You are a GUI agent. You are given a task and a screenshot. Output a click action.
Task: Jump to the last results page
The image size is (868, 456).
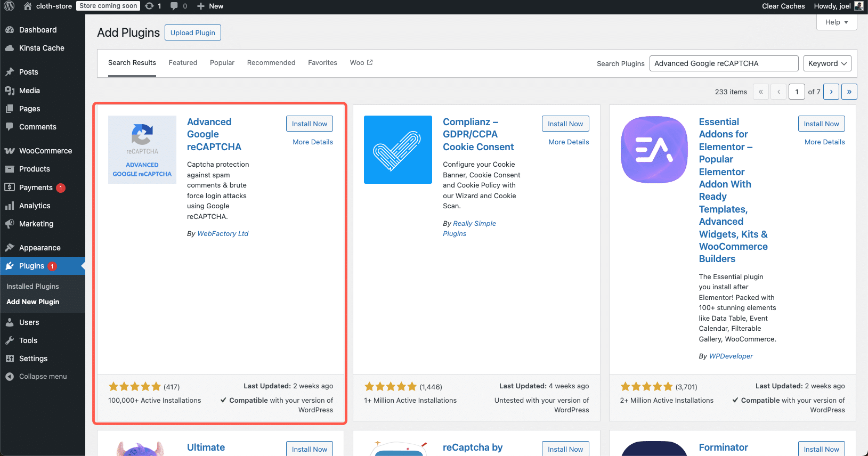[x=849, y=92]
